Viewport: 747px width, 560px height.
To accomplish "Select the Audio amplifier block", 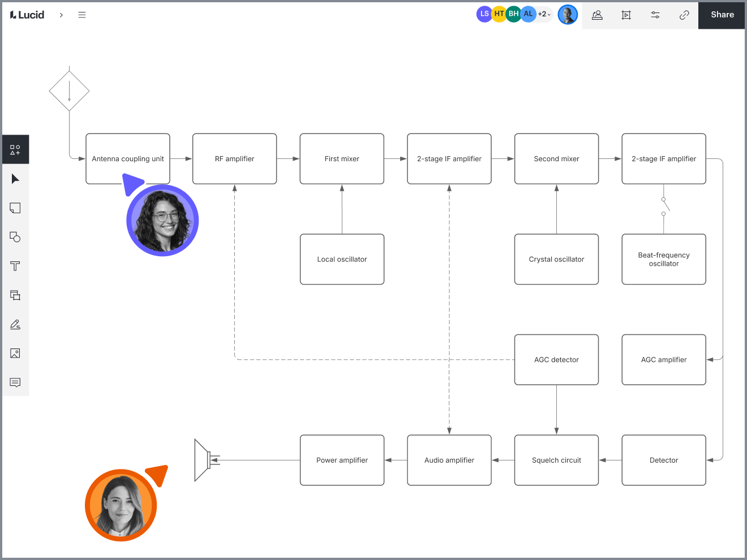I will click(x=449, y=460).
